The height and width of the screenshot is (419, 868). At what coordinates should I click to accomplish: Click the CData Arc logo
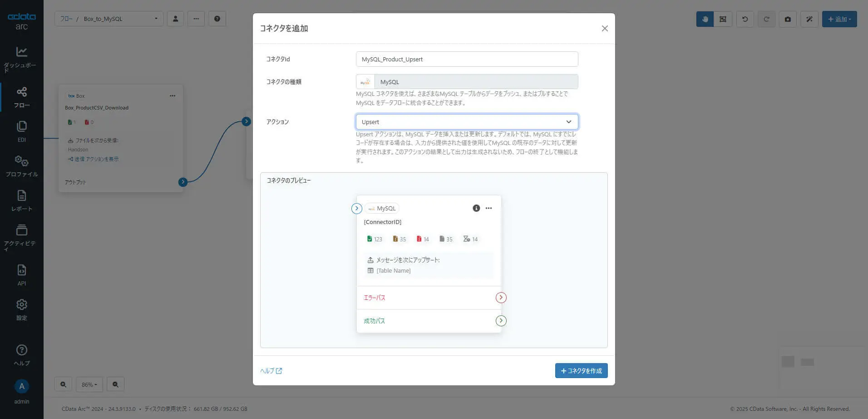[21, 21]
